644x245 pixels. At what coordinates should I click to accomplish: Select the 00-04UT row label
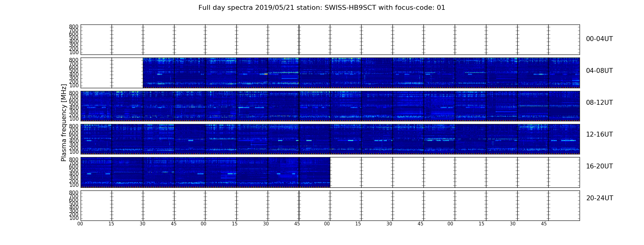pyautogui.click(x=599, y=39)
